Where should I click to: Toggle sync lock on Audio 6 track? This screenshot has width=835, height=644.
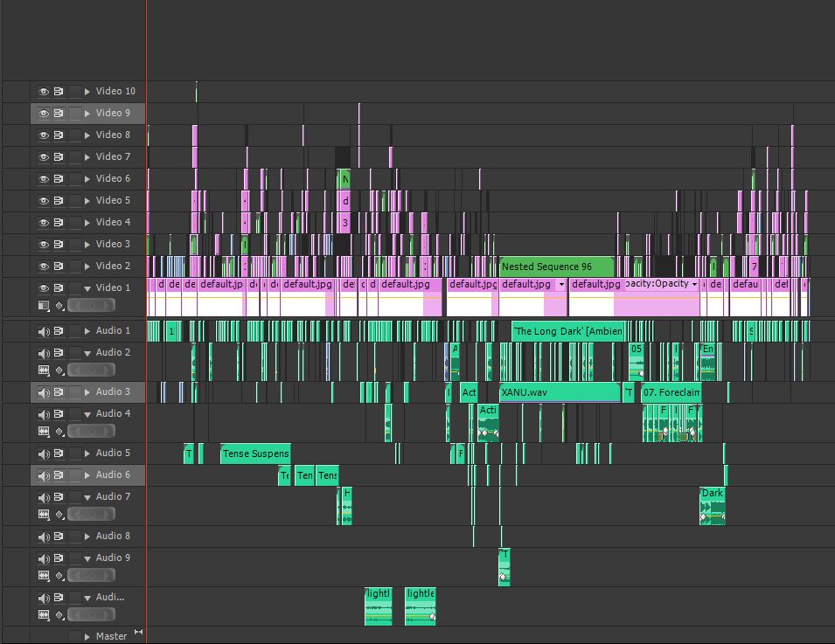tap(59, 475)
